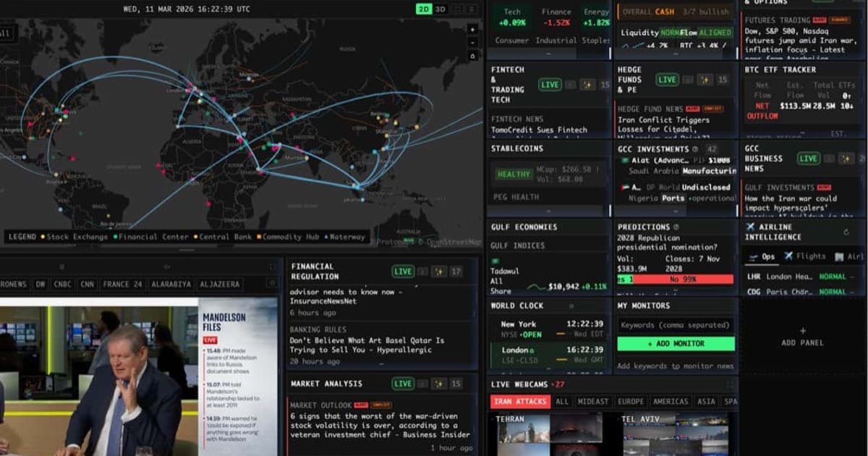This screenshot has width=868, height=456.
Task: Click 'No 99%' prediction bar
Action: point(683,279)
